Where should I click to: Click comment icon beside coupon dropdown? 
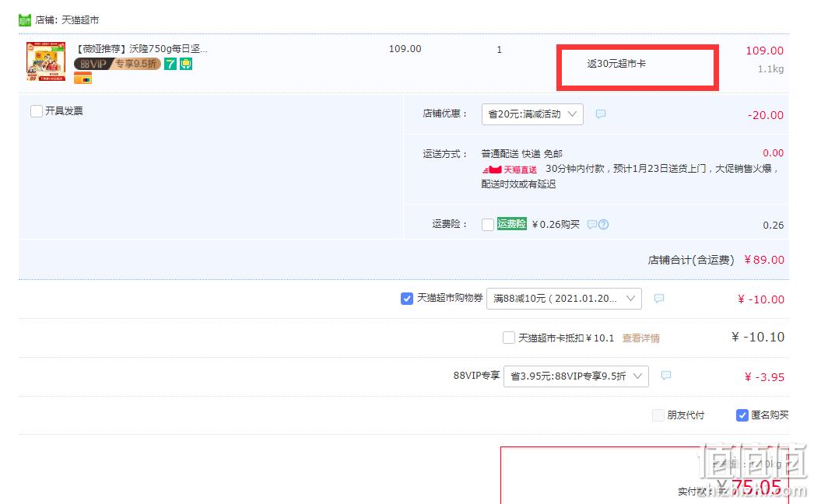tap(659, 299)
